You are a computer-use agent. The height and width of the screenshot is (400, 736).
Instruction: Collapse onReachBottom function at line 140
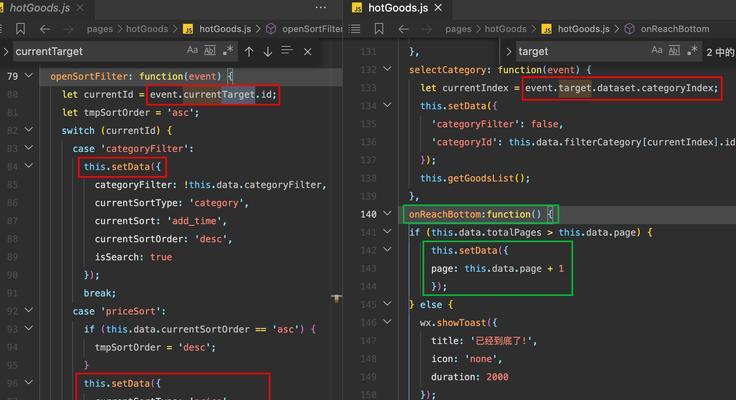(387, 214)
